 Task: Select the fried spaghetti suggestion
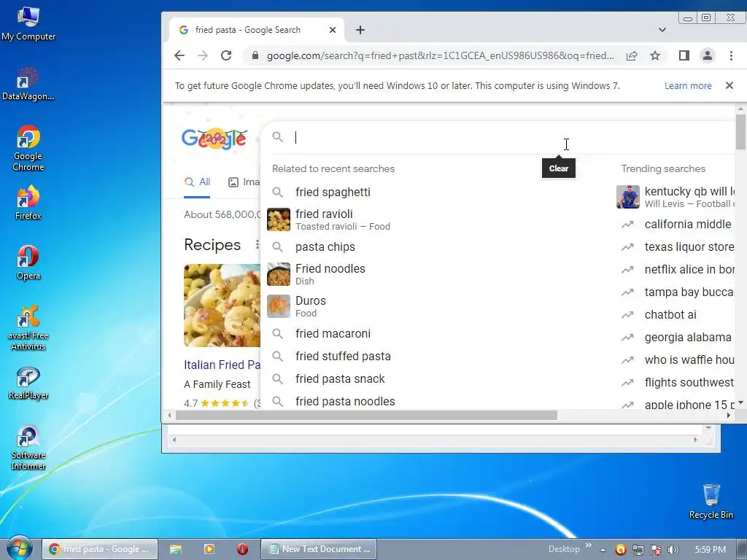point(333,192)
